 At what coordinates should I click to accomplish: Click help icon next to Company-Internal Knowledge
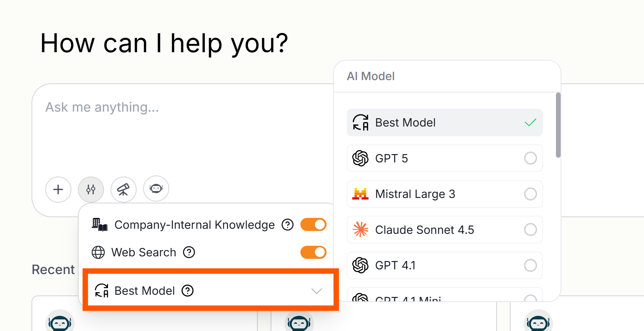(x=288, y=225)
